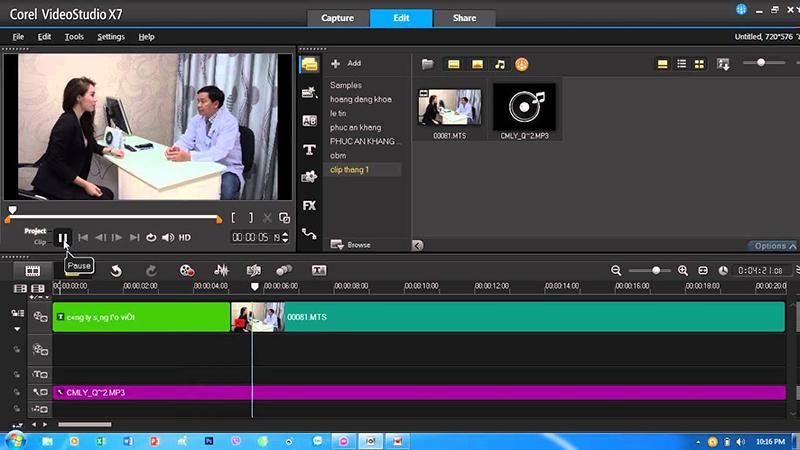Select the clip thang 1 folder
This screenshot has height=450, width=800.
(x=349, y=170)
